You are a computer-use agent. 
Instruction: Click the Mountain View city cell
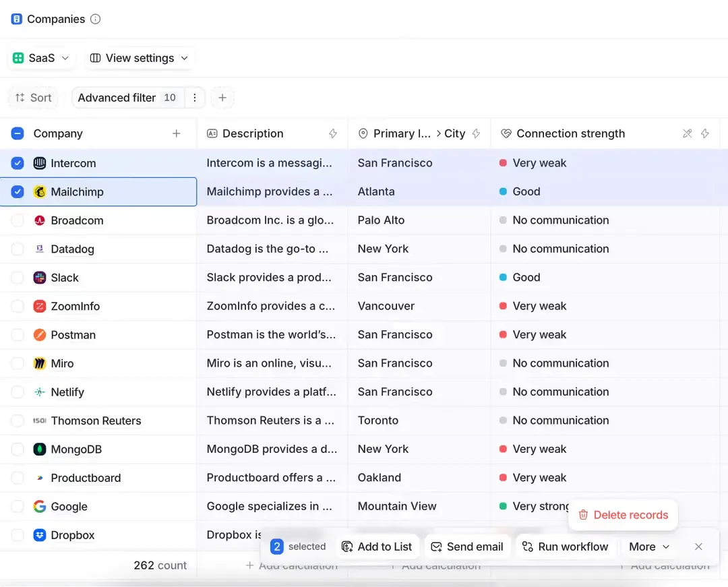point(419,507)
